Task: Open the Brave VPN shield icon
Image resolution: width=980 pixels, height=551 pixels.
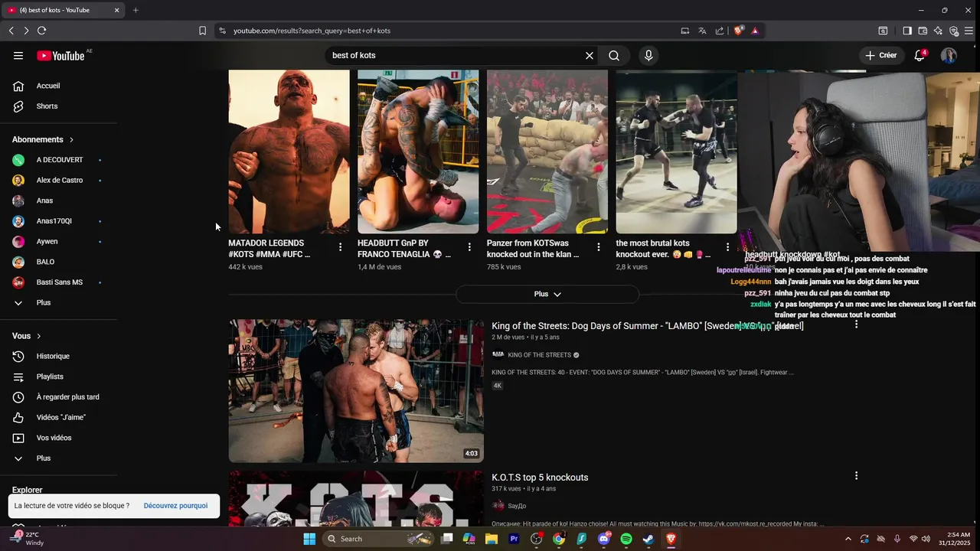Action: coord(953,31)
